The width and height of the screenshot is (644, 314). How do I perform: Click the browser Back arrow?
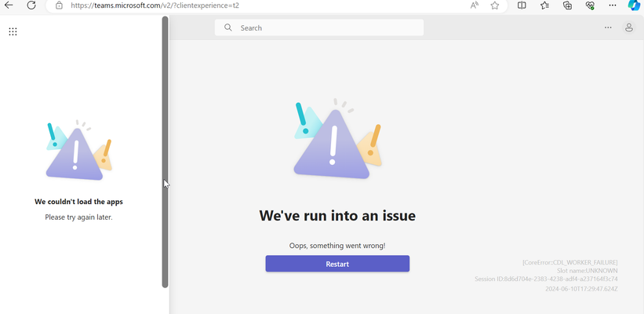tap(8, 5)
